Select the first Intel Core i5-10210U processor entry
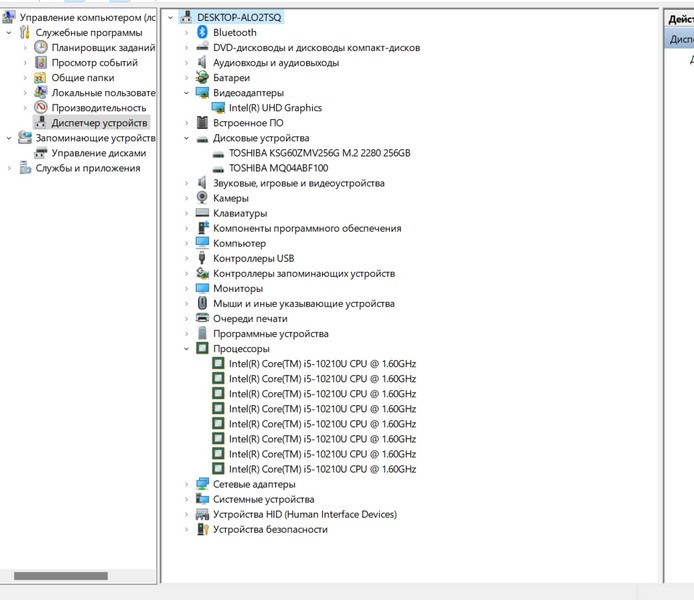694x600 pixels. 322,363
